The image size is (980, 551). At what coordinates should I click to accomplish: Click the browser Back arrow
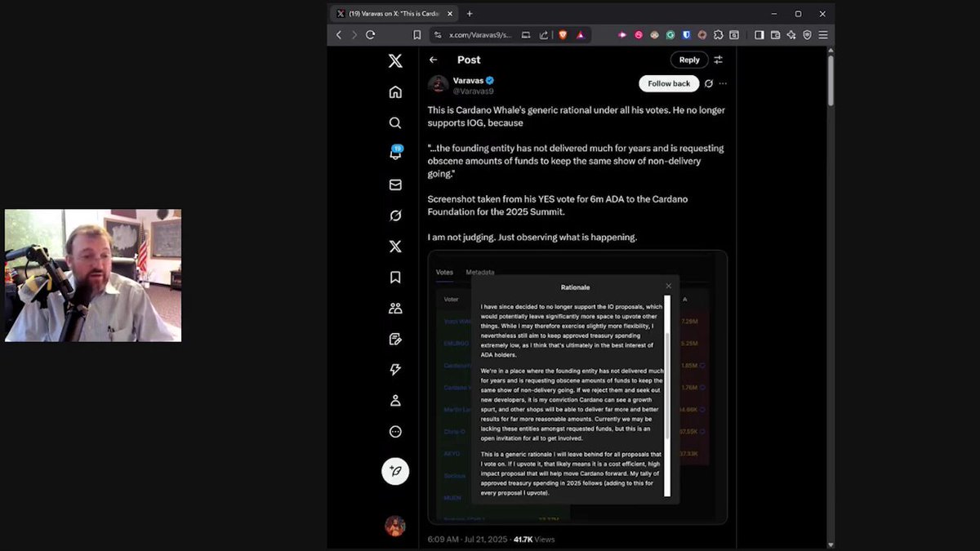coord(339,35)
